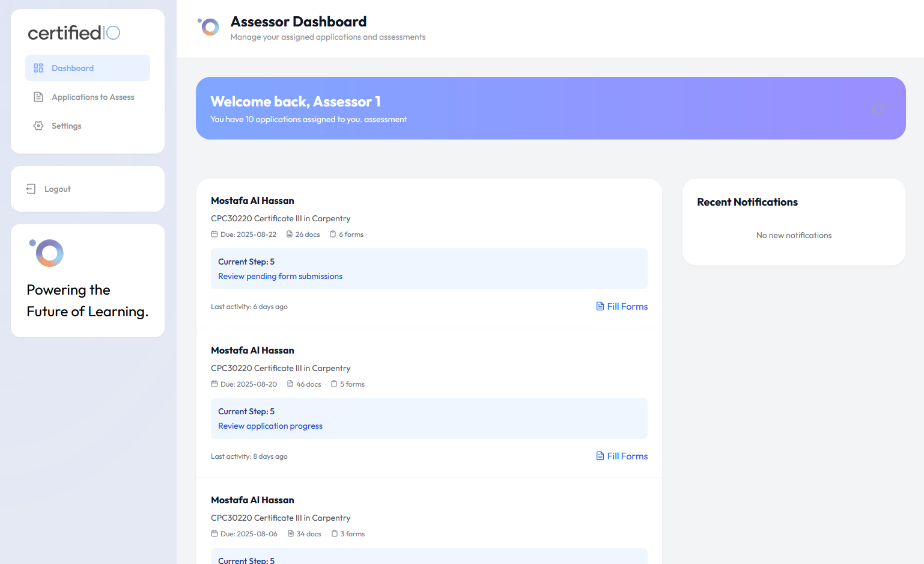
Task: Click calendar icon beside Due: 2025-08-20
Action: [214, 384]
